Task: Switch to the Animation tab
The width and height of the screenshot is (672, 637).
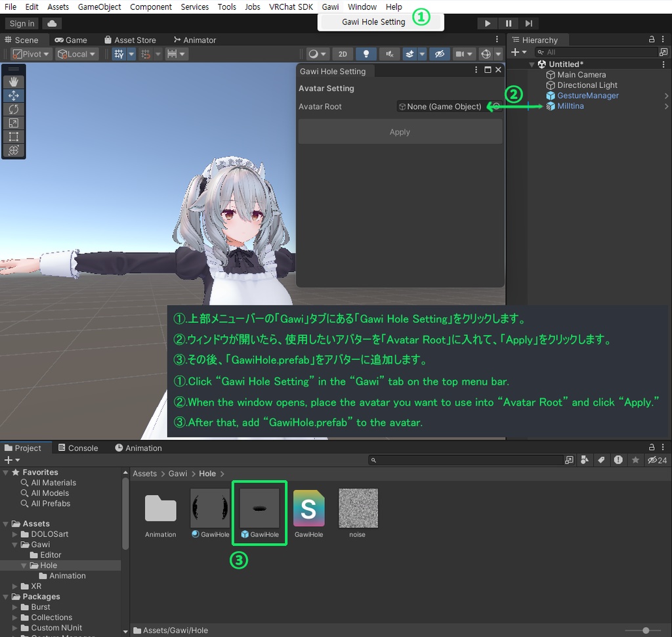Action: (138, 448)
